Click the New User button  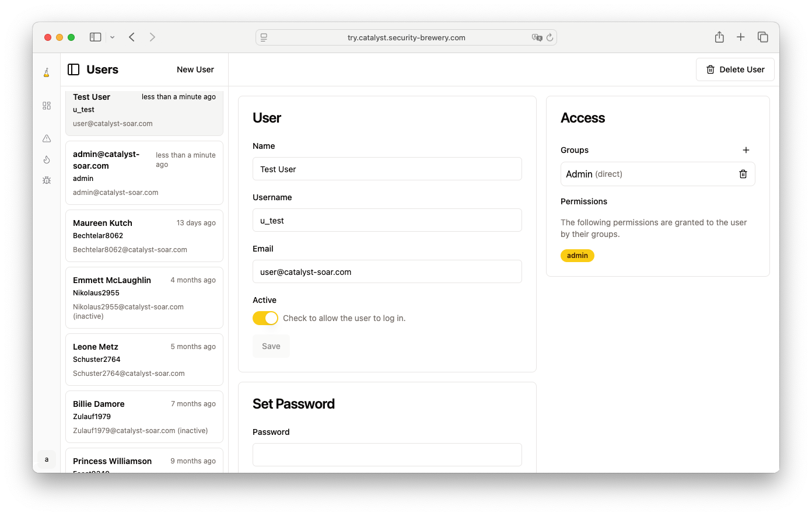click(x=195, y=69)
